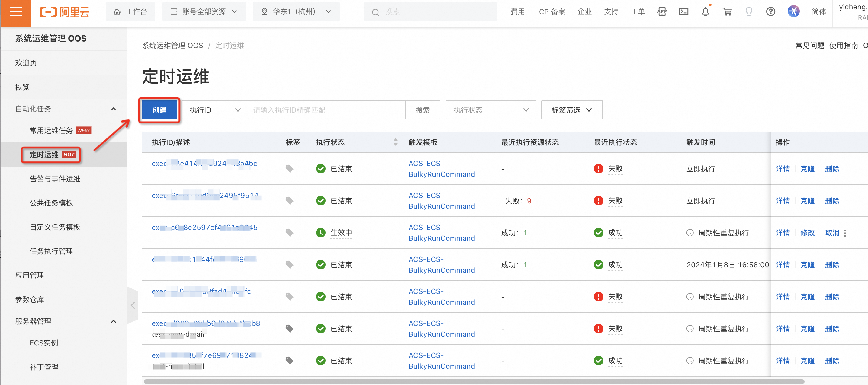
Task: Open the hamburger navigation menu
Action: [15, 12]
